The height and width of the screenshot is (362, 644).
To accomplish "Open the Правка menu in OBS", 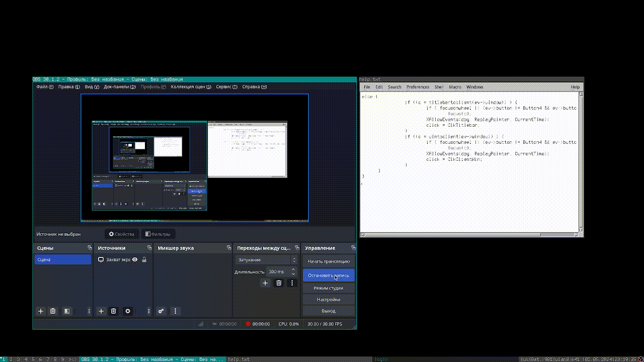I will (69, 87).
